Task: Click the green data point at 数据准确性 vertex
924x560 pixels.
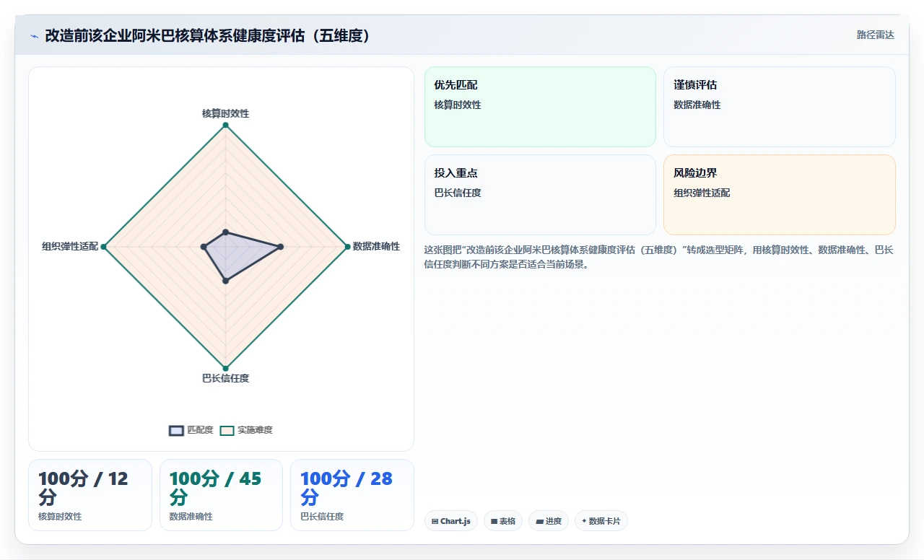Action: coord(347,247)
